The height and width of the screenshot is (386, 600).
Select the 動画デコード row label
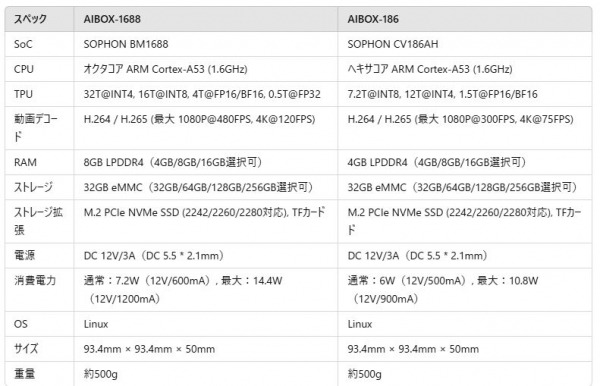pyautogui.click(x=36, y=128)
